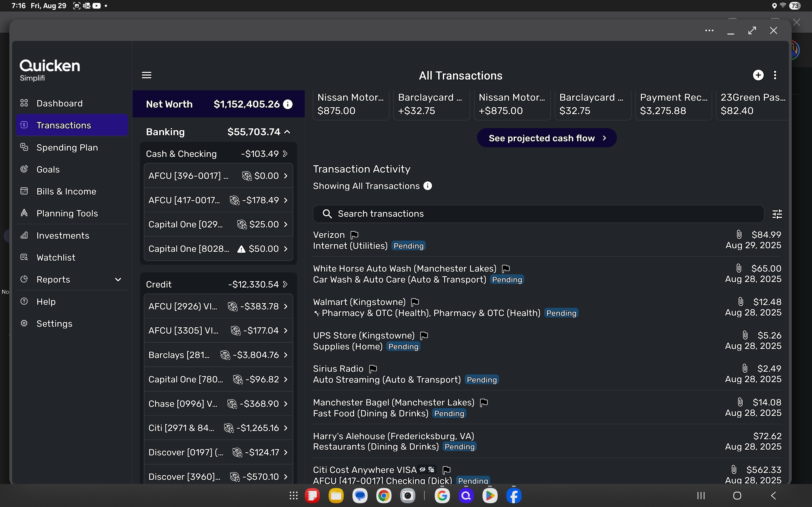The width and height of the screenshot is (812, 507).
Task: Click the add transaction plus icon
Action: (758, 75)
